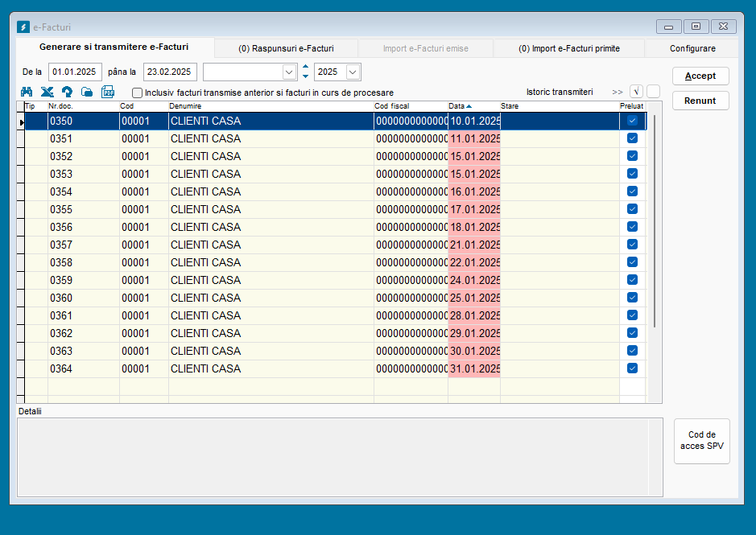Image resolution: width=756 pixels, height=535 pixels.
Task: Open the Configurare tab
Action: [x=692, y=49]
